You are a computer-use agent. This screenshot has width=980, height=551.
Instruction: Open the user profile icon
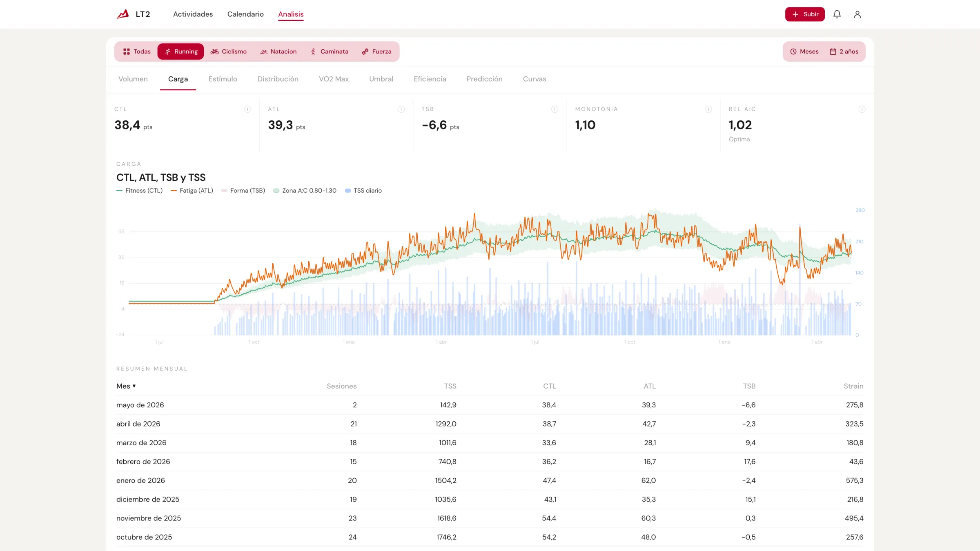(x=857, y=14)
